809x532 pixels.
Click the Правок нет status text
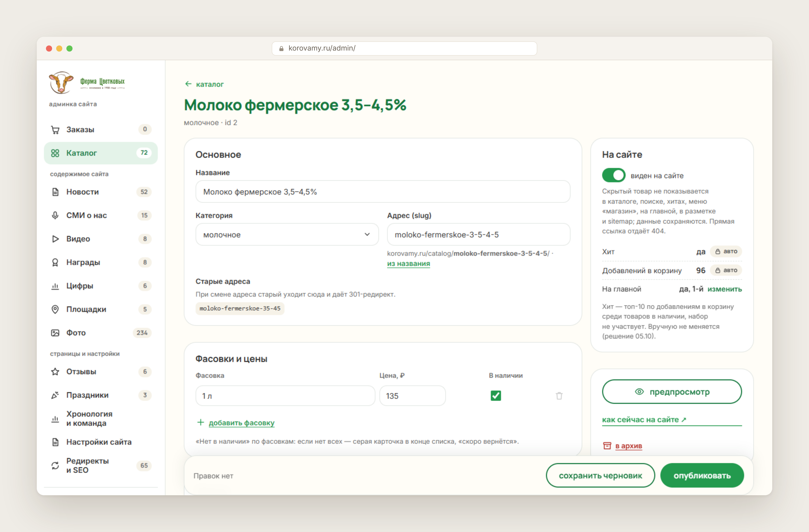pos(213,476)
